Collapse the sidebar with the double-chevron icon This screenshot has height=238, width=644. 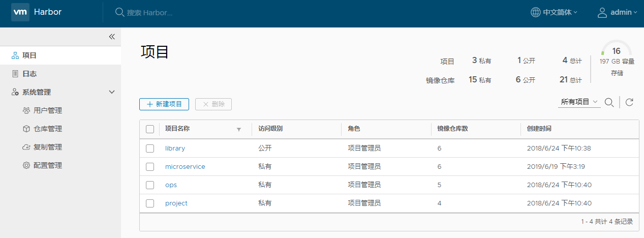(112, 37)
